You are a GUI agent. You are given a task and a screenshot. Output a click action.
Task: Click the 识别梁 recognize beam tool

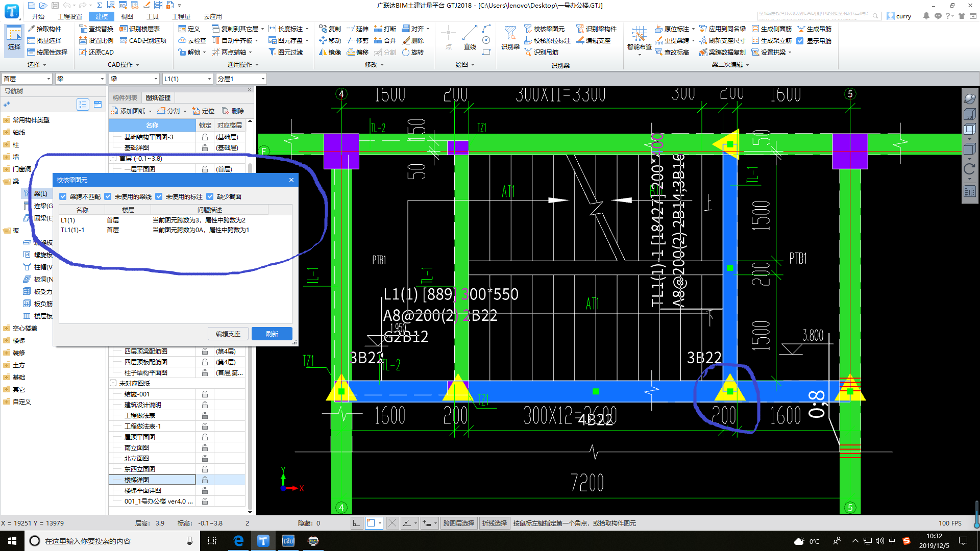[510, 38]
